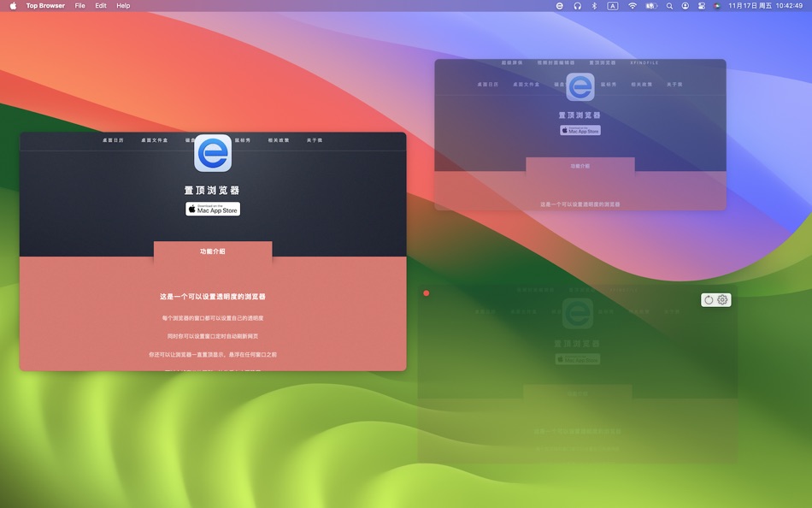The height and width of the screenshot is (508, 812).
Task: Click the e logo in the top-right translucent window
Action: [580, 86]
